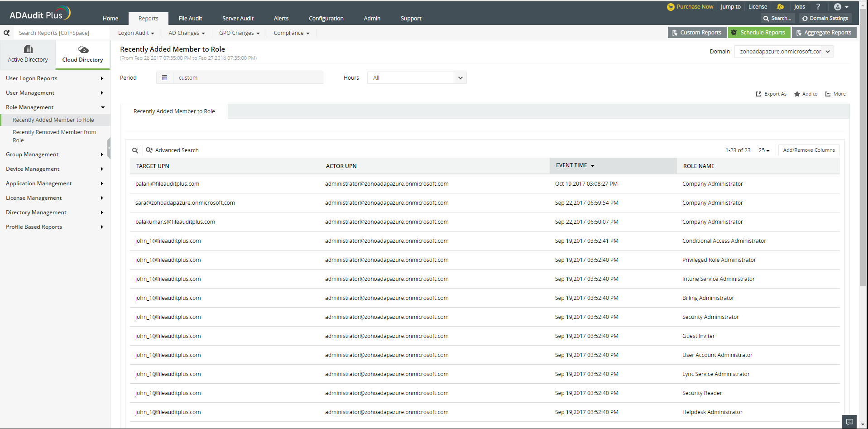Open the GPO Changes dropdown
Image resolution: width=868 pixels, height=429 pixels.
tap(240, 33)
